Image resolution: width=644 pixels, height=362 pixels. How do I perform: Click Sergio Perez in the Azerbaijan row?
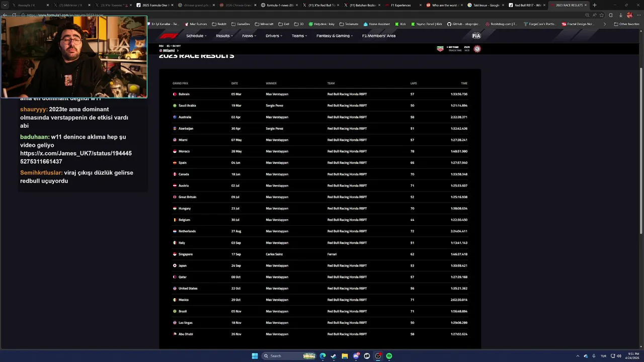pos(275,128)
